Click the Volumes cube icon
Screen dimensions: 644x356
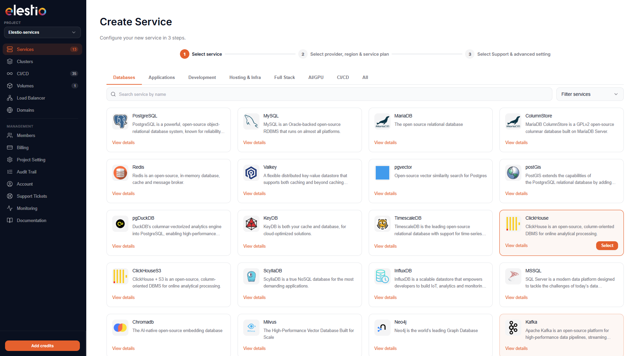[x=10, y=86]
